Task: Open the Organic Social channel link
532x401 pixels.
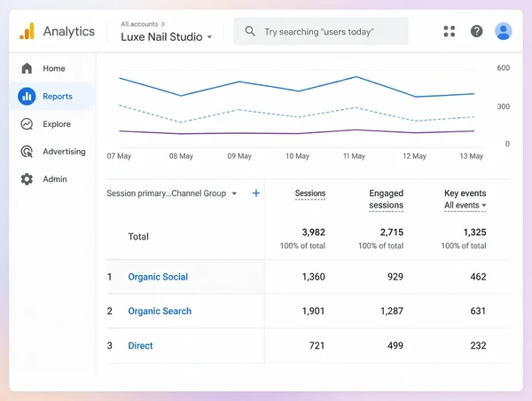Action: 158,277
